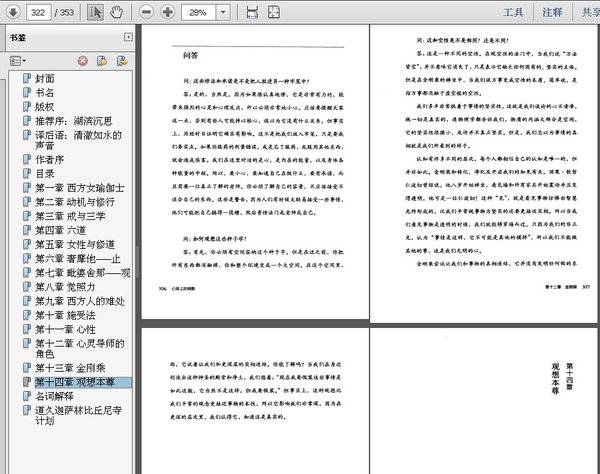Click bookmark icon beside 第十一章 心性
600x474 pixels.
point(27,329)
